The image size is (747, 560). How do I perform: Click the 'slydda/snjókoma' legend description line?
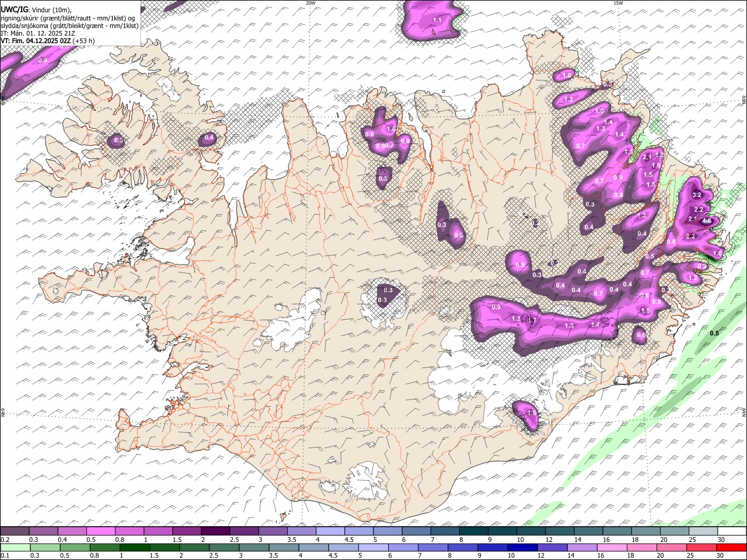(x=70, y=26)
